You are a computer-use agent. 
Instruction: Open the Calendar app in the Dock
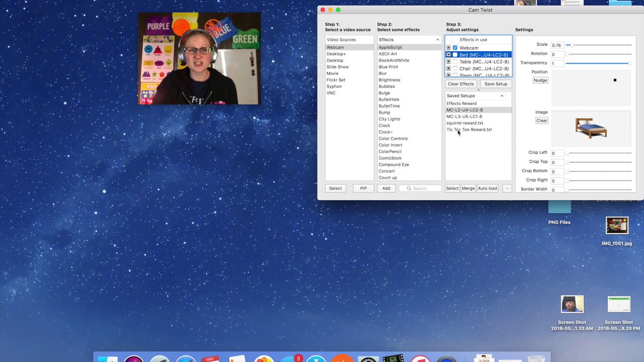click(210, 359)
